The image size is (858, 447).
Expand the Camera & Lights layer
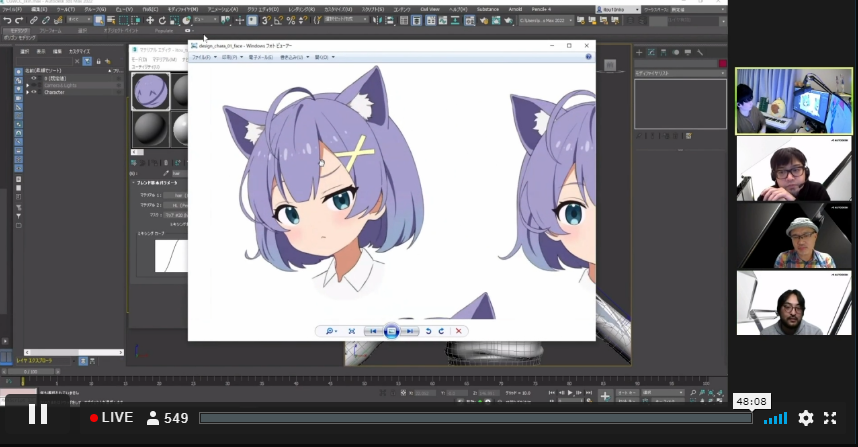point(27,85)
